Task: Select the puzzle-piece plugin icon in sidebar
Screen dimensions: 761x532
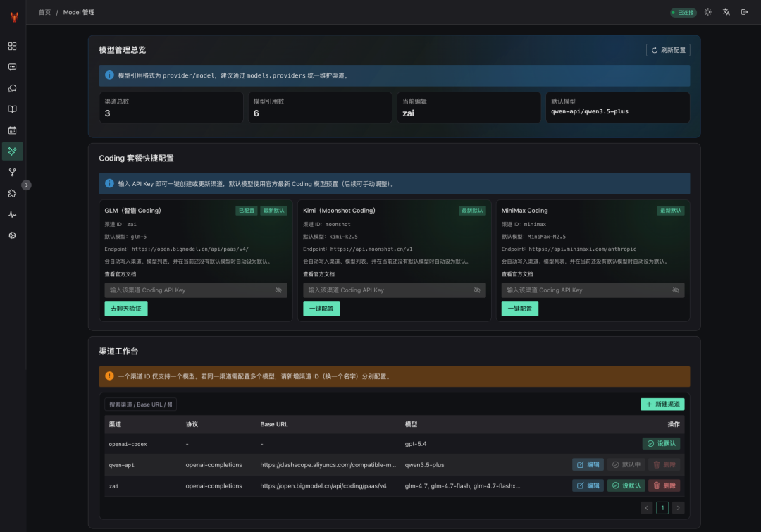Action: click(x=11, y=193)
